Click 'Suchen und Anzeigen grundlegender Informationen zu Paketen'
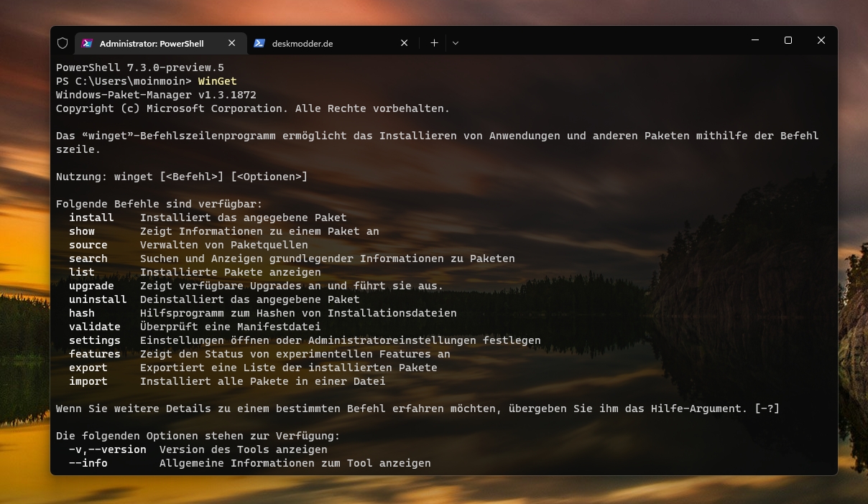The height and width of the screenshot is (504, 868). click(328, 258)
